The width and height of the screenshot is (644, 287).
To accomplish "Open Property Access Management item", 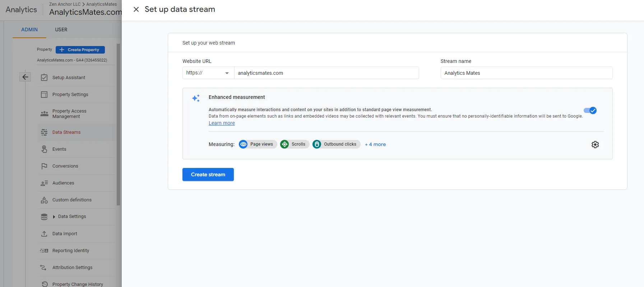I will [x=69, y=114].
